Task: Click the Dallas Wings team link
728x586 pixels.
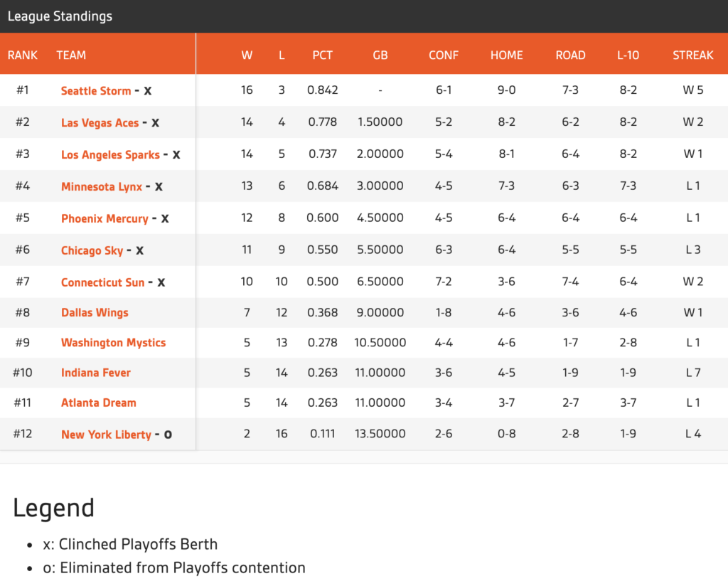Action: click(x=95, y=312)
